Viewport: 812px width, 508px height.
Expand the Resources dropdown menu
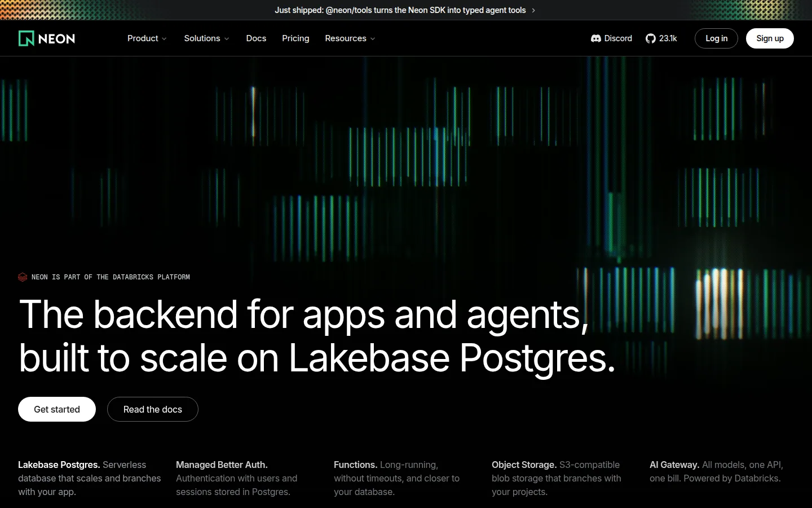(350, 38)
